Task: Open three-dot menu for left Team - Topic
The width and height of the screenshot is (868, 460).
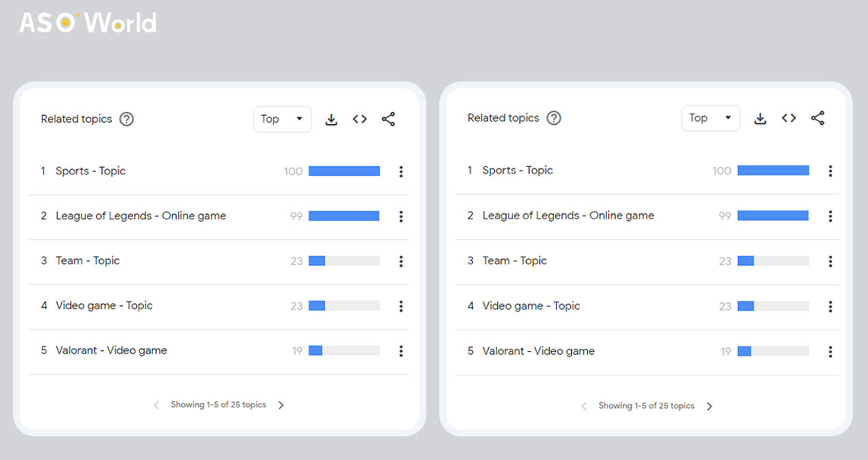Action: 400,261
